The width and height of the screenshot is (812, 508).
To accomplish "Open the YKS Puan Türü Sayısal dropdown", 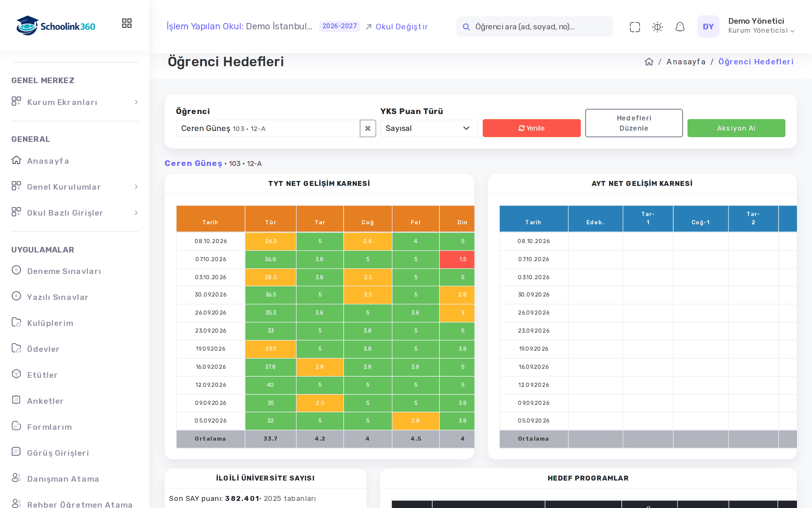I will coord(429,128).
